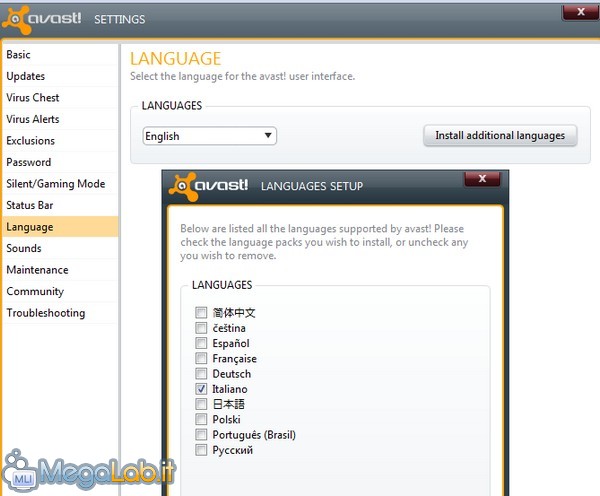Check the čeština language checkbox
This screenshot has height=496, width=600.
201,328
